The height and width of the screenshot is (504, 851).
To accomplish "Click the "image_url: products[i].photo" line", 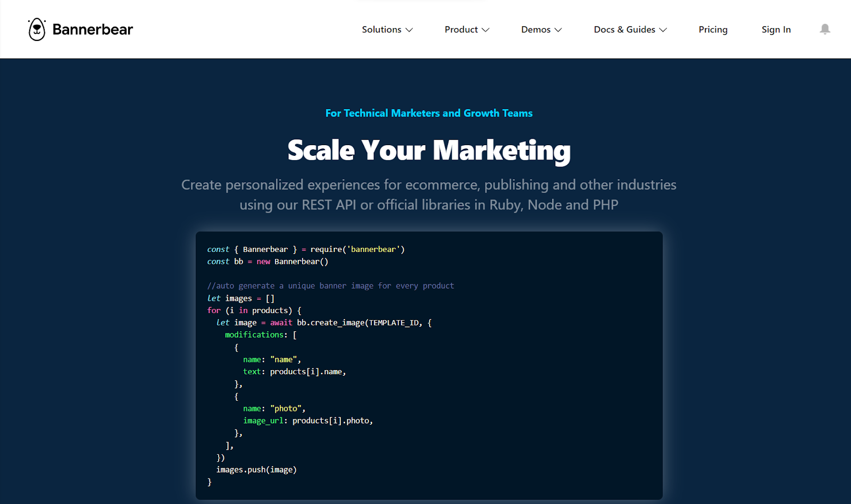I will tap(308, 421).
